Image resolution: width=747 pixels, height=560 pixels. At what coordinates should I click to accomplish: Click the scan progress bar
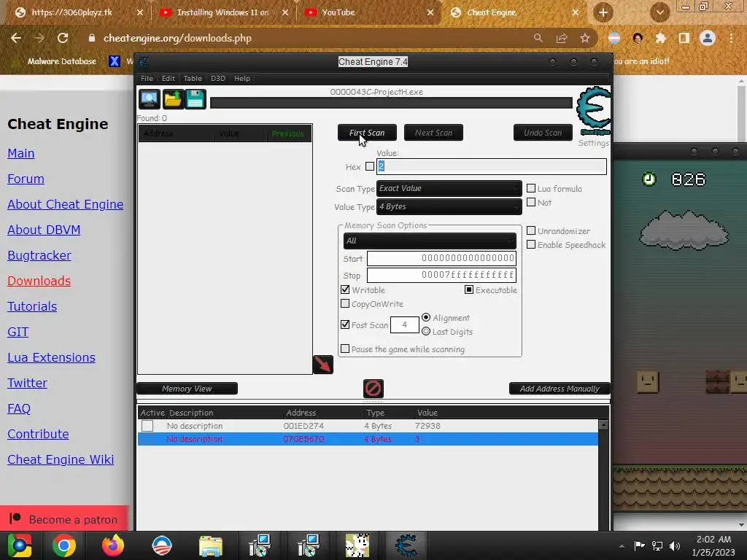[x=391, y=103]
